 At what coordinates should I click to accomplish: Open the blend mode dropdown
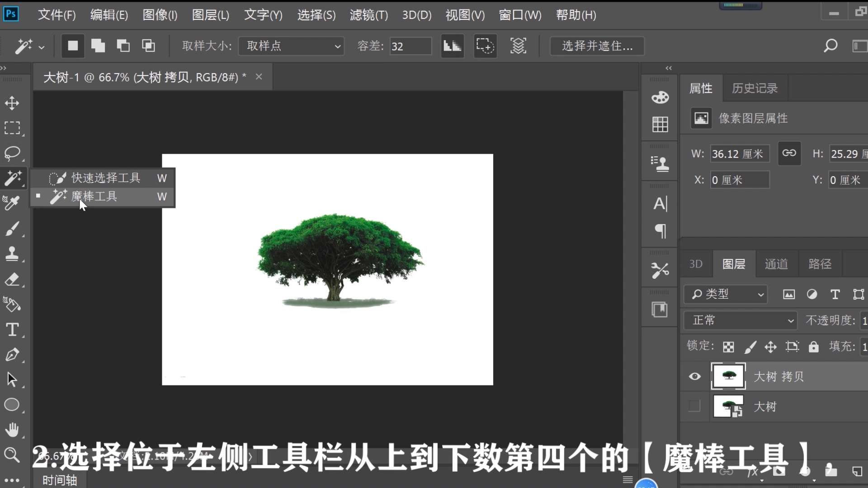click(740, 320)
